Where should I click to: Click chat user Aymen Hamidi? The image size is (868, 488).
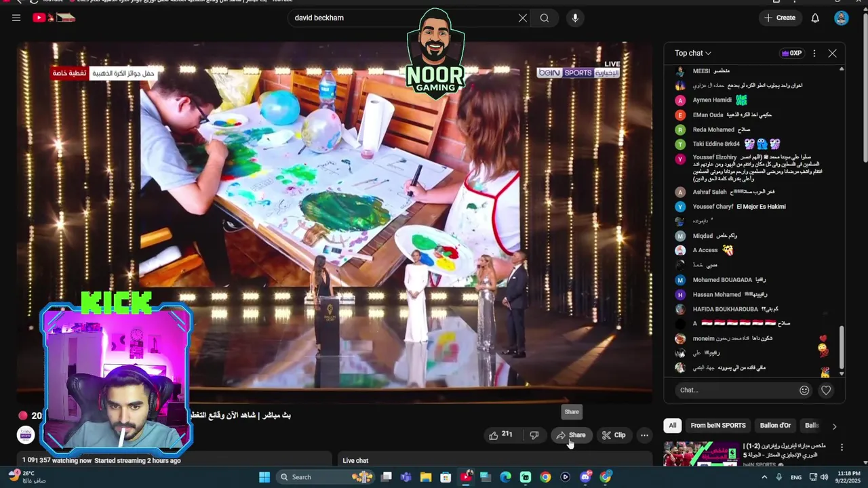tap(712, 100)
